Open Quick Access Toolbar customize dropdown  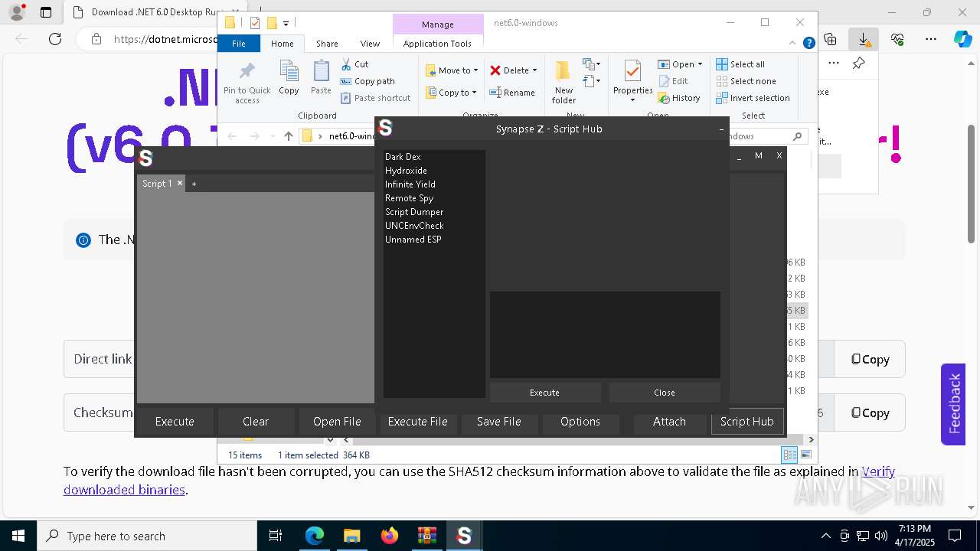click(286, 24)
